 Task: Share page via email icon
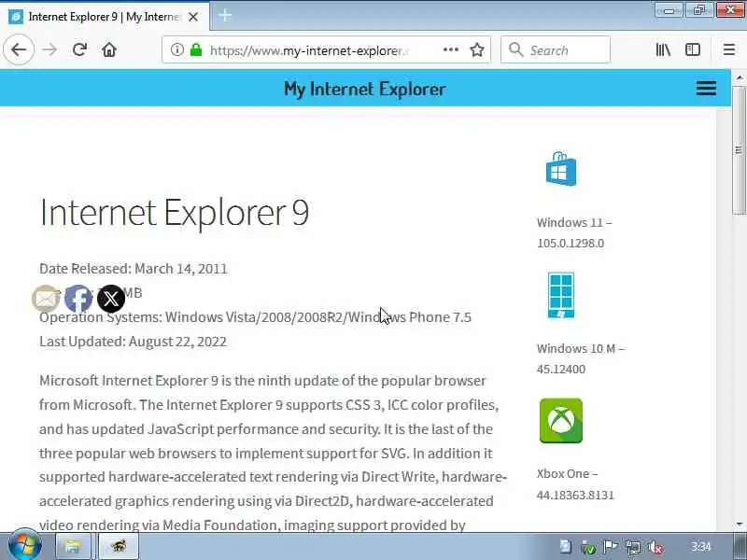coord(46,299)
